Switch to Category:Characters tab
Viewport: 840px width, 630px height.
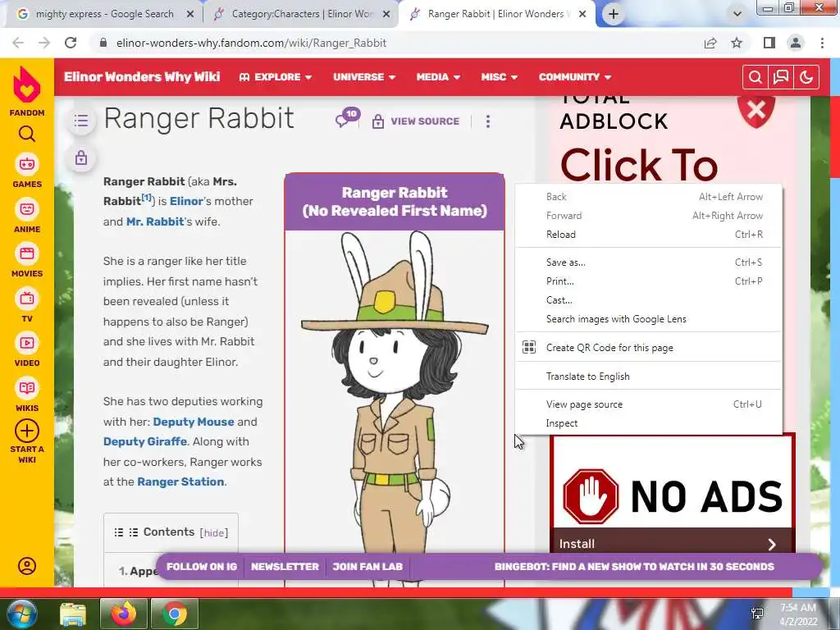[x=304, y=14]
